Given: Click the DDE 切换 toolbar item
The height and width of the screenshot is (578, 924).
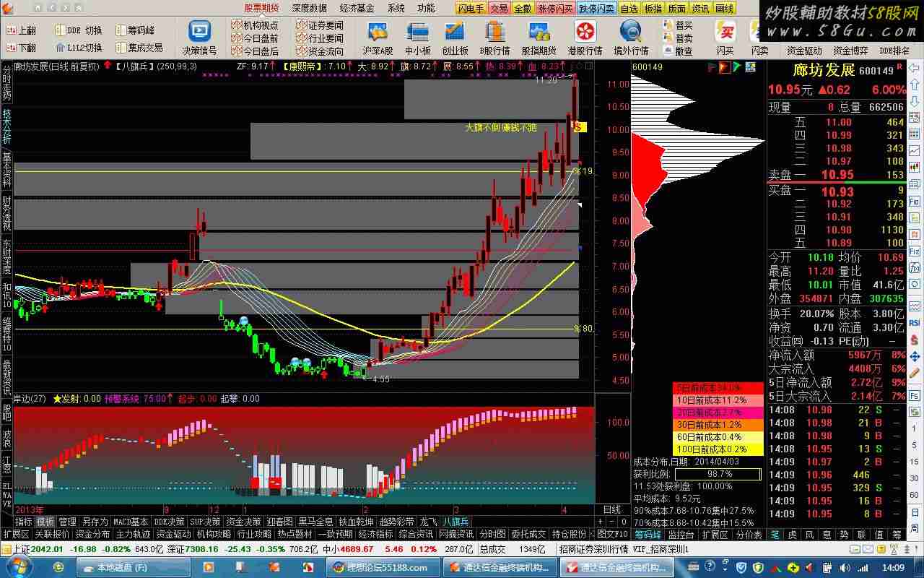Looking at the screenshot, I should click(78, 30).
